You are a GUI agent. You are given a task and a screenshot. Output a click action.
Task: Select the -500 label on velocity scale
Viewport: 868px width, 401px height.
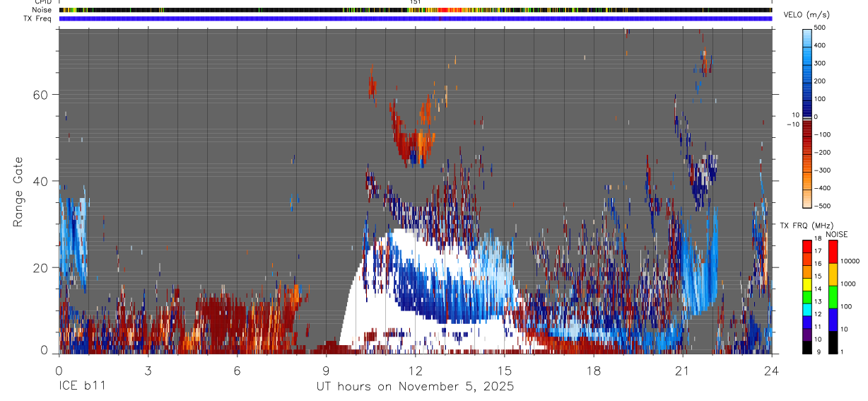pos(822,206)
